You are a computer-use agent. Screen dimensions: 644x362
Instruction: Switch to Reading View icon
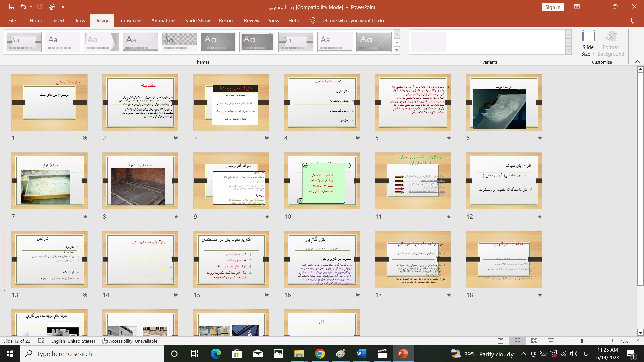(534, 341)
